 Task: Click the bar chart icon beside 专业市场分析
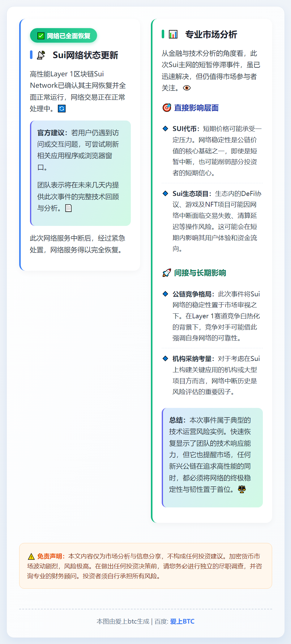pos(173,34)
